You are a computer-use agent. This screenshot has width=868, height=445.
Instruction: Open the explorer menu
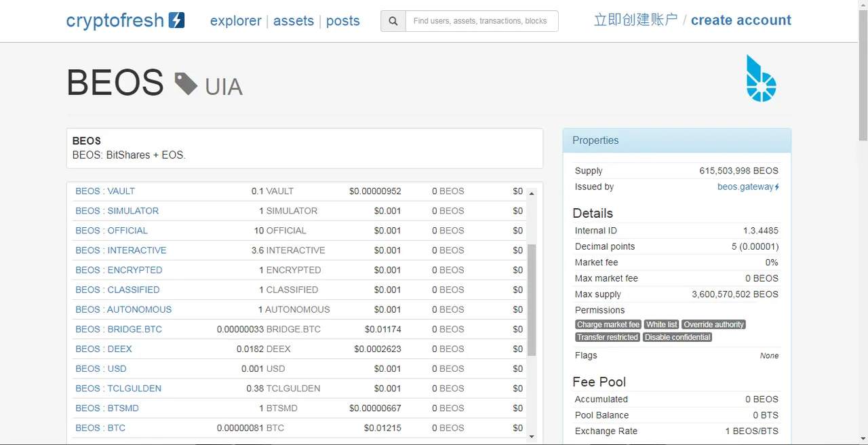click(x=235, y=21)
